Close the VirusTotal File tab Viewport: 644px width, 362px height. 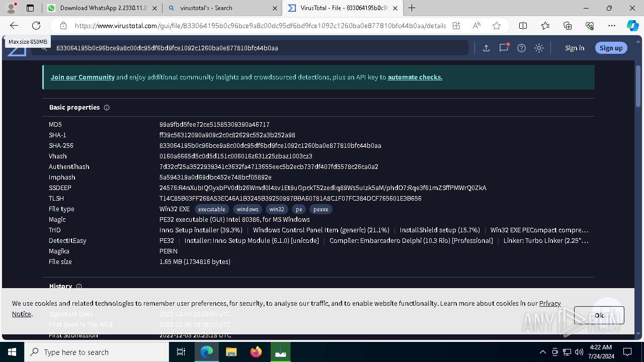pyautogui.click(x=395, y=8)
